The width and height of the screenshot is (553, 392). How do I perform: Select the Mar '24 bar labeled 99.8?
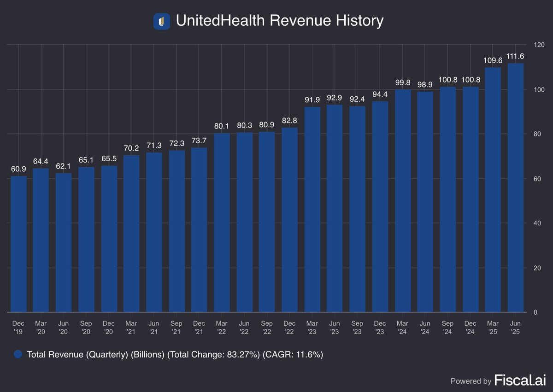403,200
